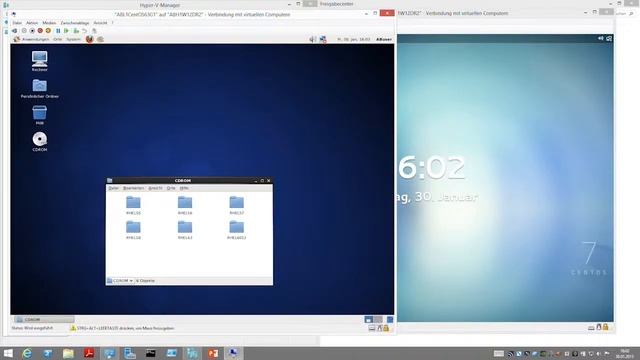Open the Hilfe menu in the CDROM window

coord(184,188)
